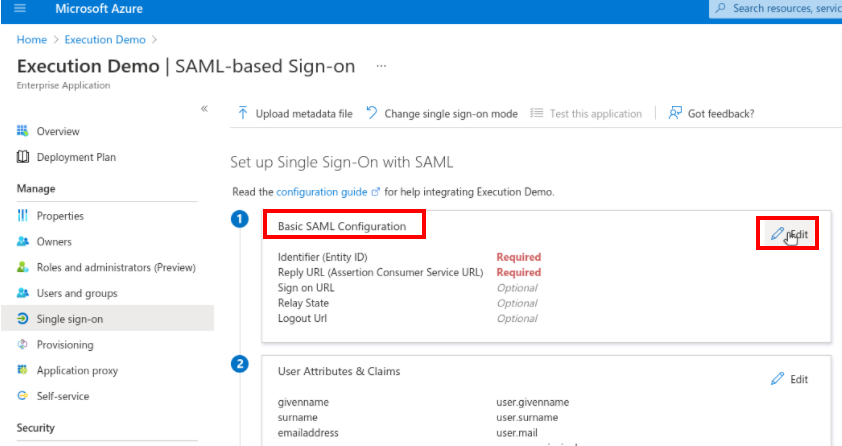Viewport: 842px width, 446px height.
Task: Select Roles and administrators (Preview)
Action: pos(116,267)
